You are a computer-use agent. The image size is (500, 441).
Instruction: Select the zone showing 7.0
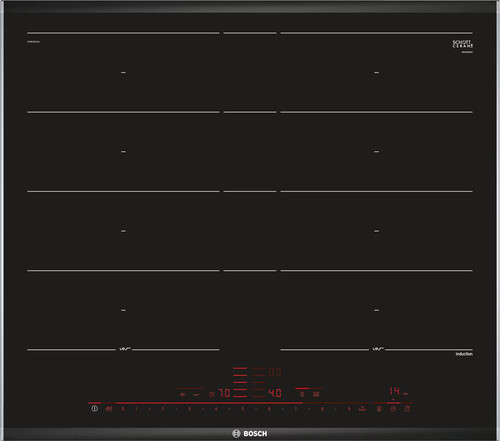tap(225, 393)
